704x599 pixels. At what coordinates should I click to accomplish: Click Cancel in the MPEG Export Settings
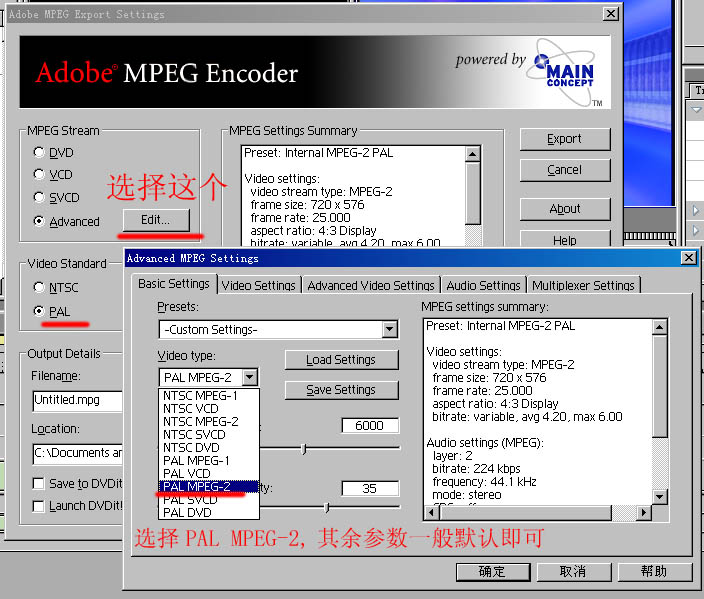click(x=564, y=170)
